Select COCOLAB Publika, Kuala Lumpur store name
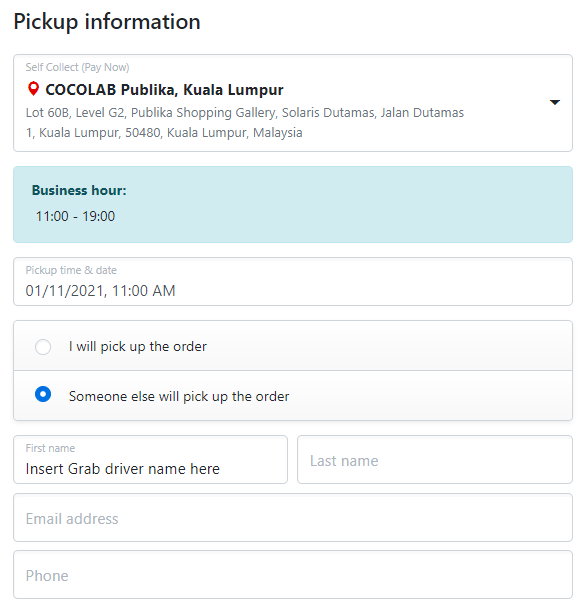The height and width of the screenshot is (611, 587). [164, 90]
